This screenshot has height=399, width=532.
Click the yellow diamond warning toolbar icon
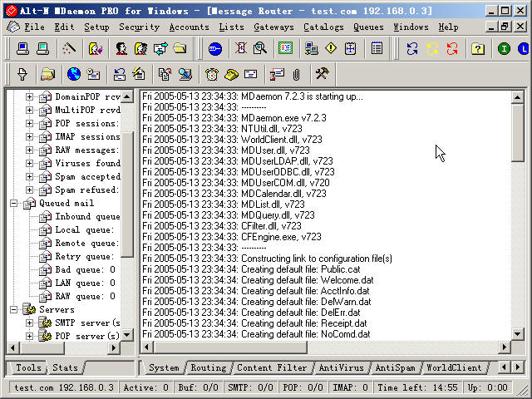332,49
